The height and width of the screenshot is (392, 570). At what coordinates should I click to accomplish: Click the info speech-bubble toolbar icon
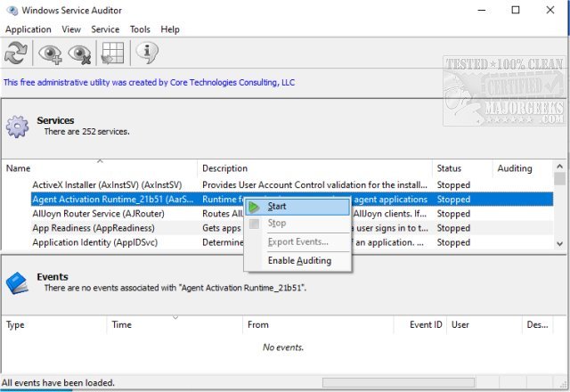[x=145, y=53]
